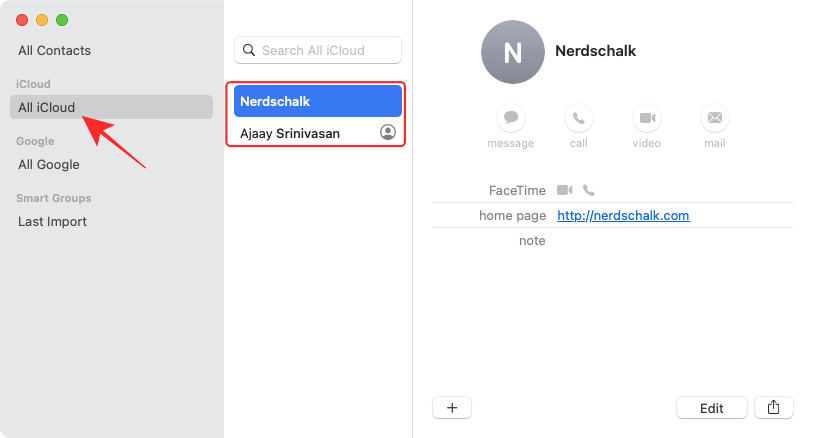Start a video call via video icon
The height and width of the screenshot is (438, 813).
pyautogui.click(x=647, y=118)
